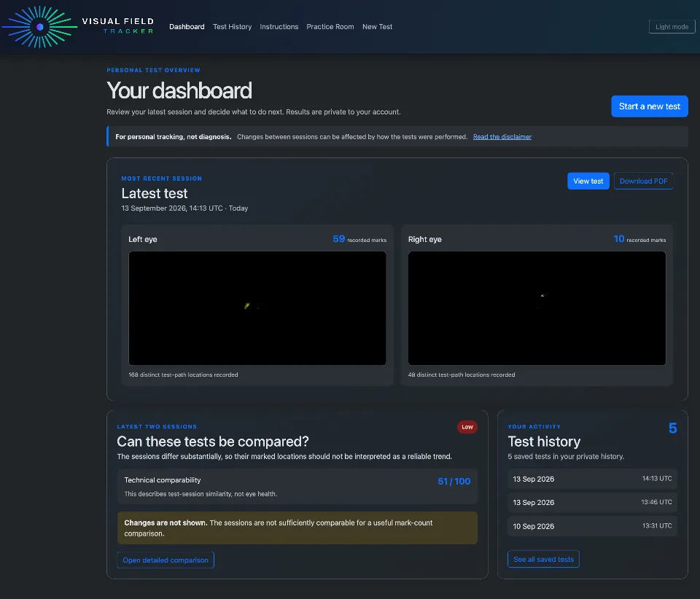Click the Visual Field Tracker title text
The height and width of the screenshot is (599, 700).
118,26
